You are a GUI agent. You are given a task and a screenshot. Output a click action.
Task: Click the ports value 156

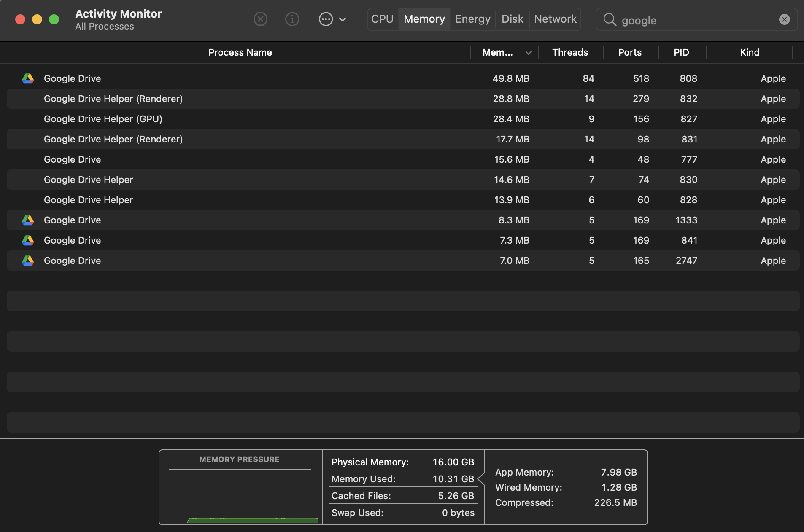point(641,119)
